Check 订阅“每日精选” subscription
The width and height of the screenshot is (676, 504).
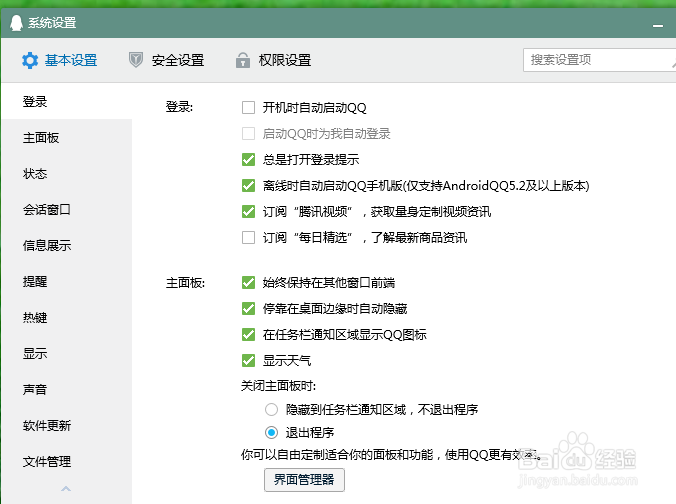pyautogui.click(x=248, y=238)
